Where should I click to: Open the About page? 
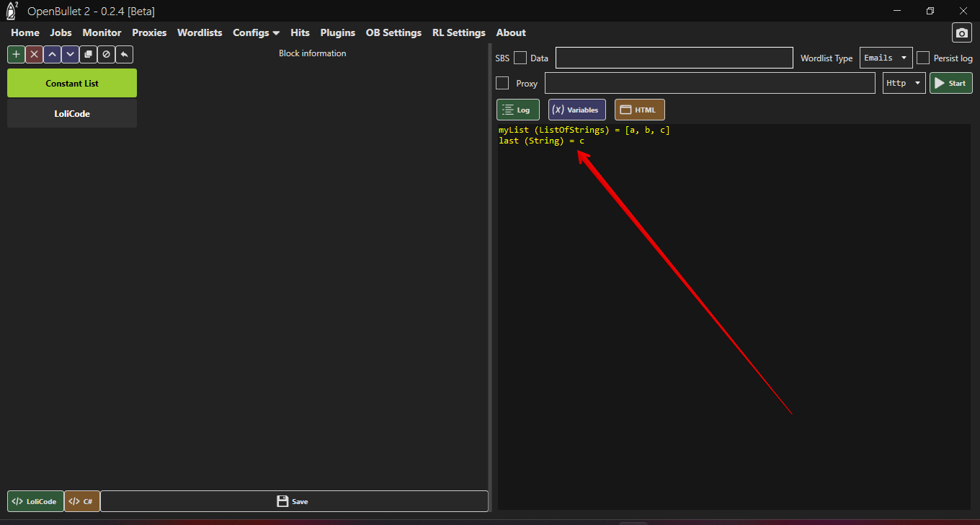(x=511, y=32)
